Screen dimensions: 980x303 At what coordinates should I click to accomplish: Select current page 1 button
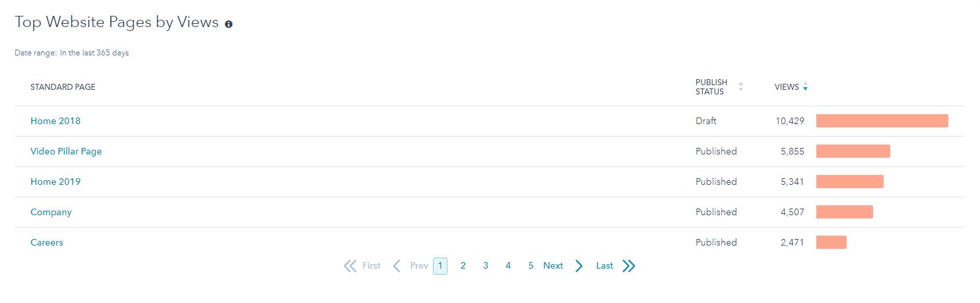tap(440, 266)
